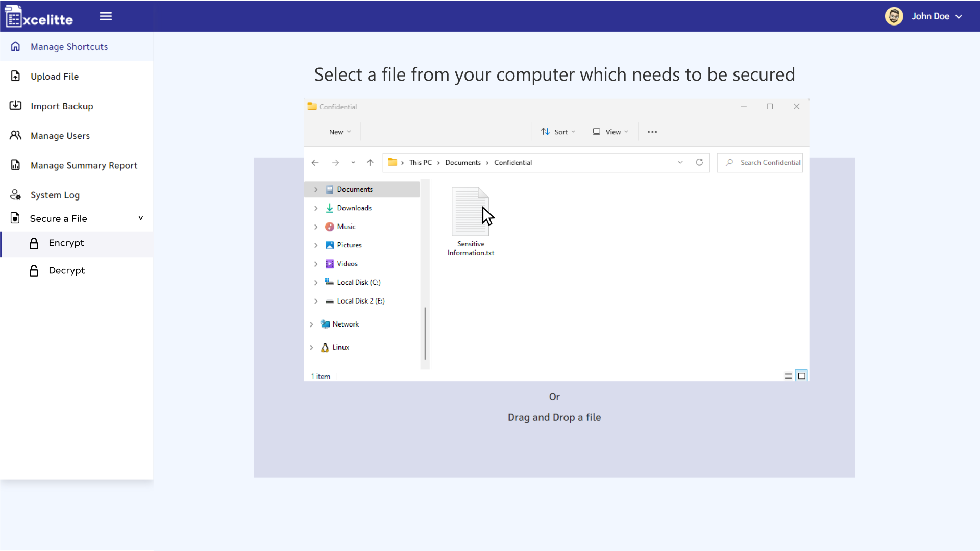Viewport: 980px width, 551px height.
Task: Collapse the Secure a File section
Action: (141, 218)
